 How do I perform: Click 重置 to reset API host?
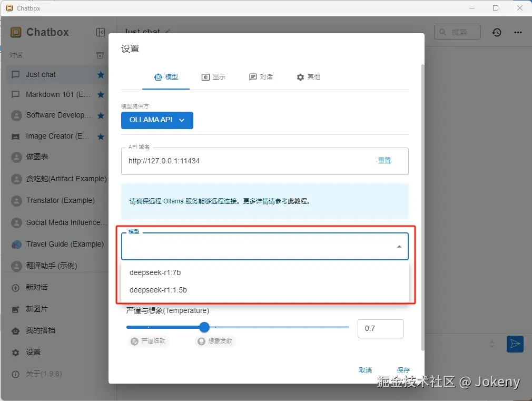point(385,161)
